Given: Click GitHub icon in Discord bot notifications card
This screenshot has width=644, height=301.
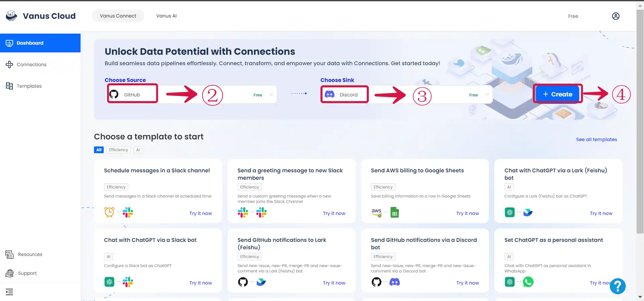Looking at the screenshot, I should 377,282.
